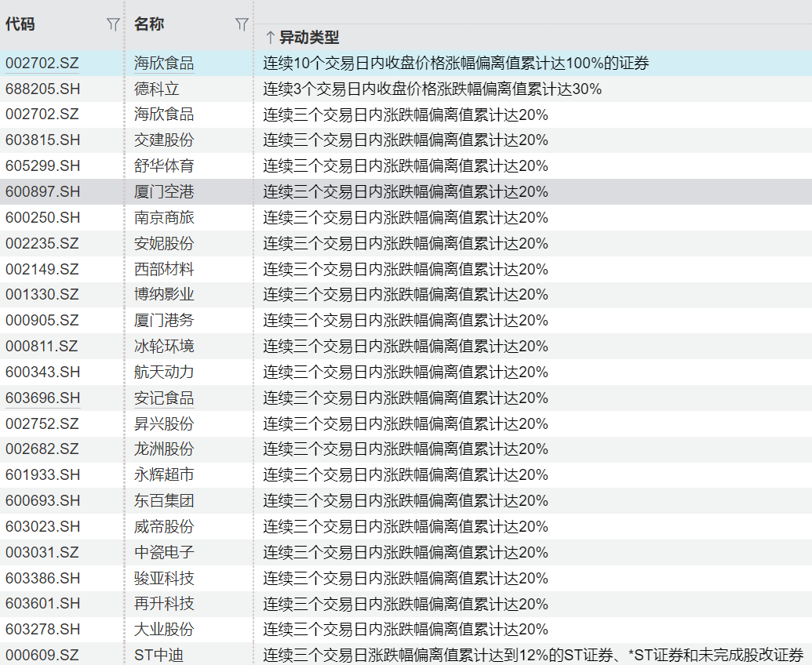This screenshot has width=812, height=665.
Task: Click the 3-day 30% deviation type cell
Action: tap(432, 89)
